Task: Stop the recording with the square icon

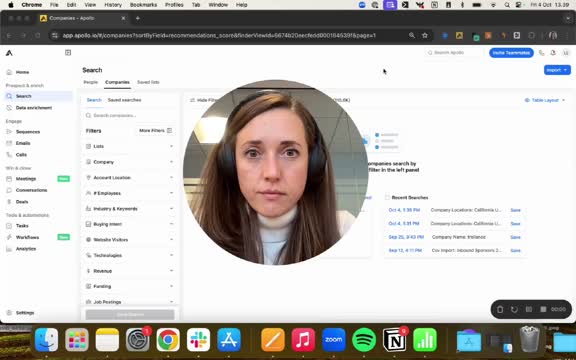Action: [543, 309]
